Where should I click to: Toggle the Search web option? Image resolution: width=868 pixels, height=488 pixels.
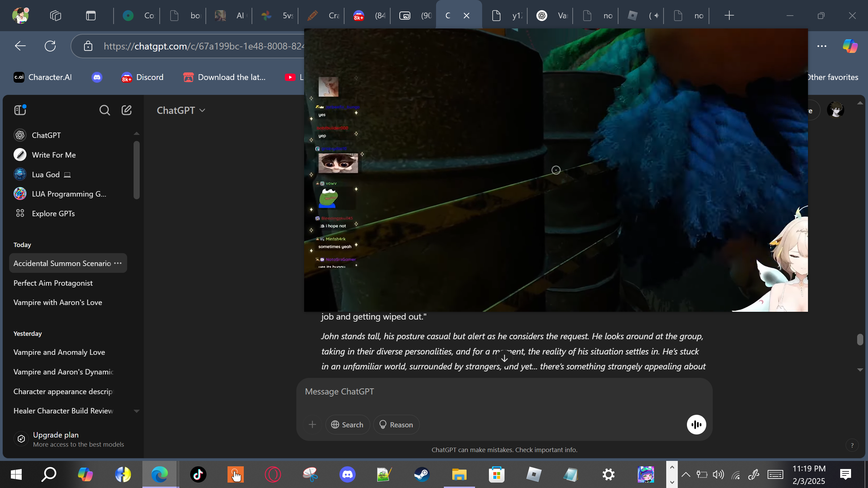[348, 425]
